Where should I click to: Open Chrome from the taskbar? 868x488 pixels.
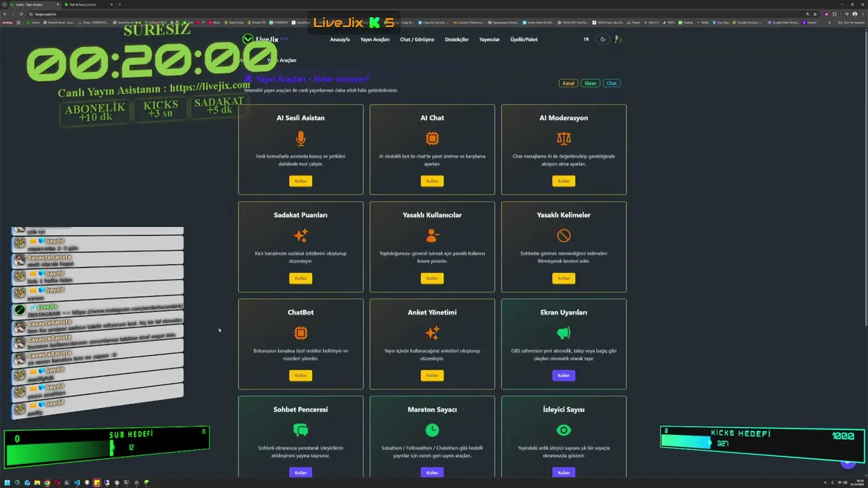point(47,483)
